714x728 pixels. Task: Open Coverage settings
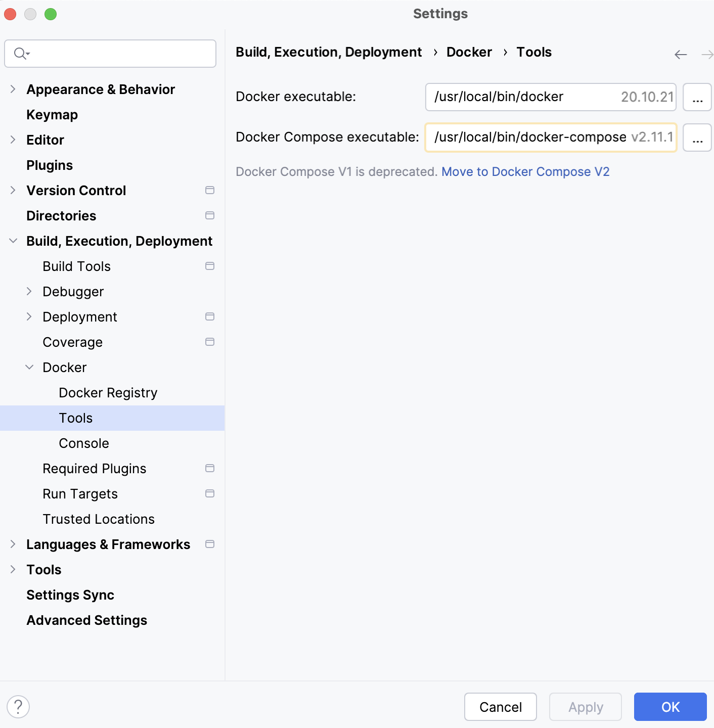click(x=72, y=342)
